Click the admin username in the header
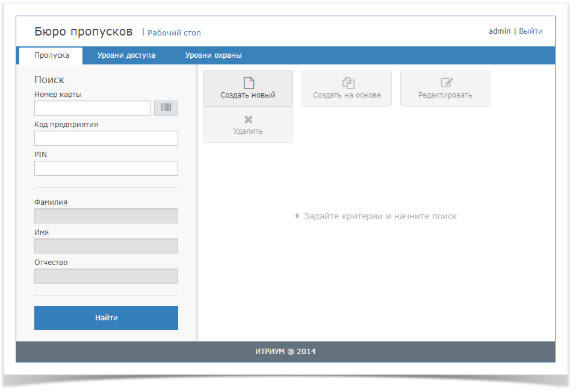 pyautogui.click(x=499, y=31)
